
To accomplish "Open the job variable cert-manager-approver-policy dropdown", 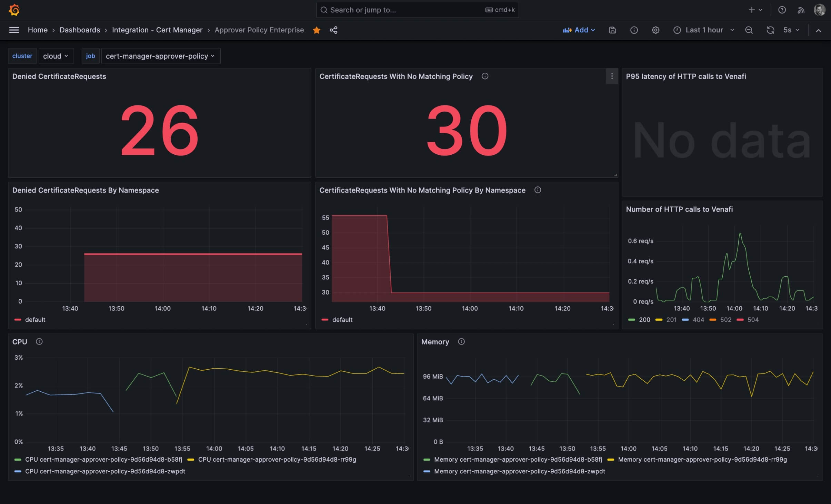I will (161, 56).
